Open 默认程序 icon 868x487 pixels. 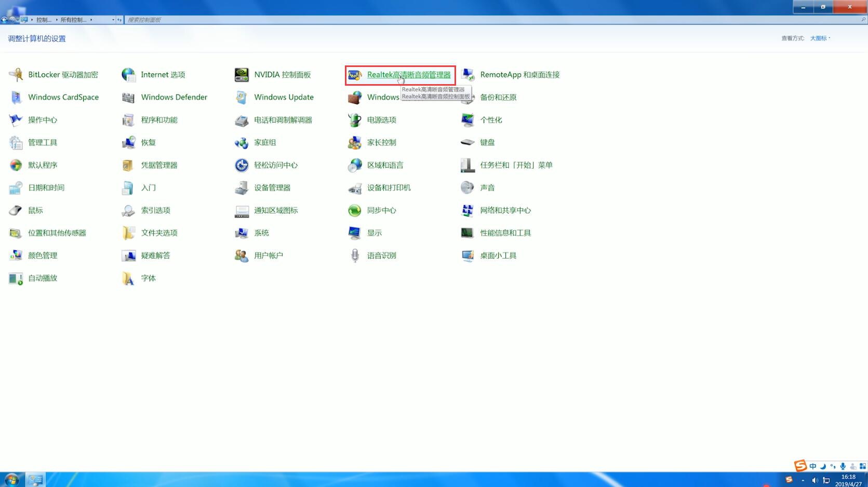[x=16, y=165]
